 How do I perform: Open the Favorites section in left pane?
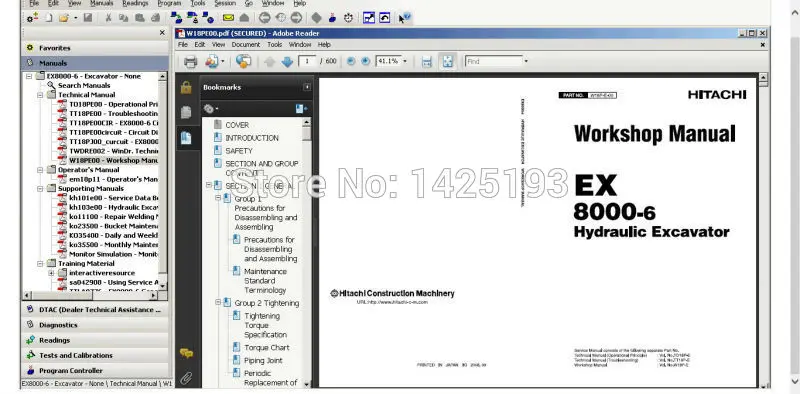(x=95, y=48)
